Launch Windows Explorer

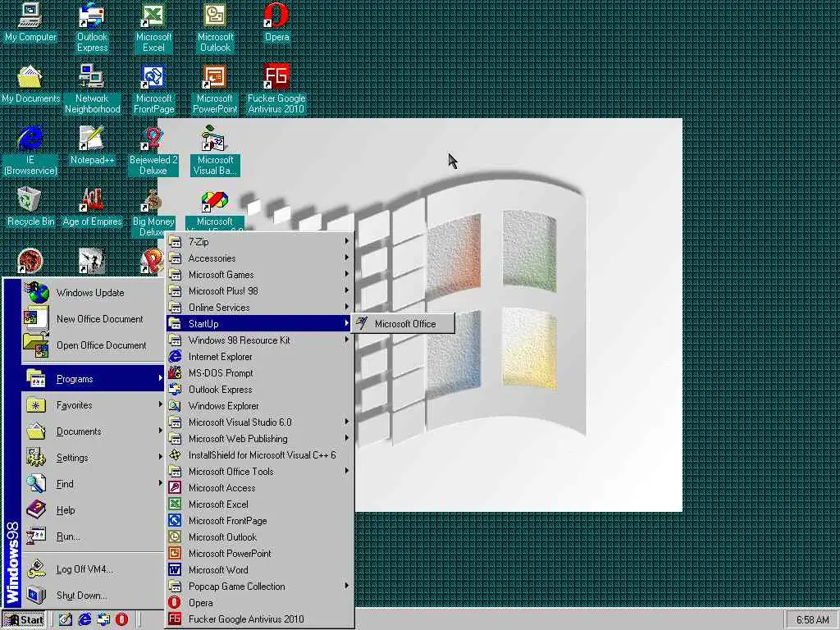[x=259, y=406]
